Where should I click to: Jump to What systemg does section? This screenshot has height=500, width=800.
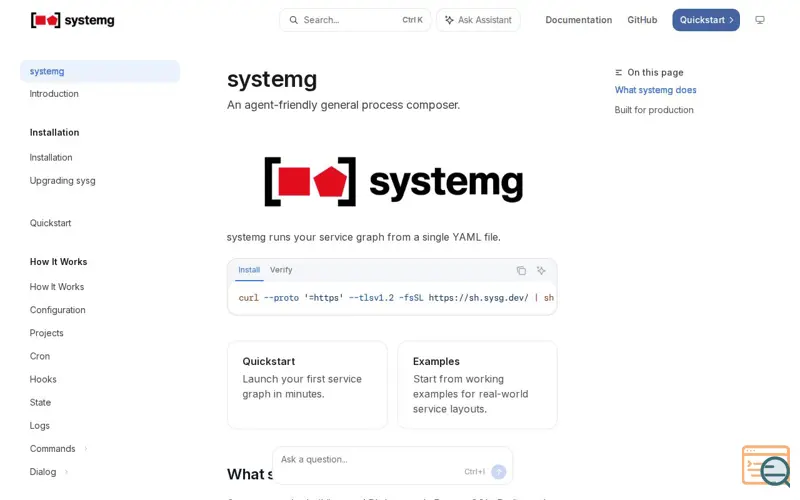[655, 90]
